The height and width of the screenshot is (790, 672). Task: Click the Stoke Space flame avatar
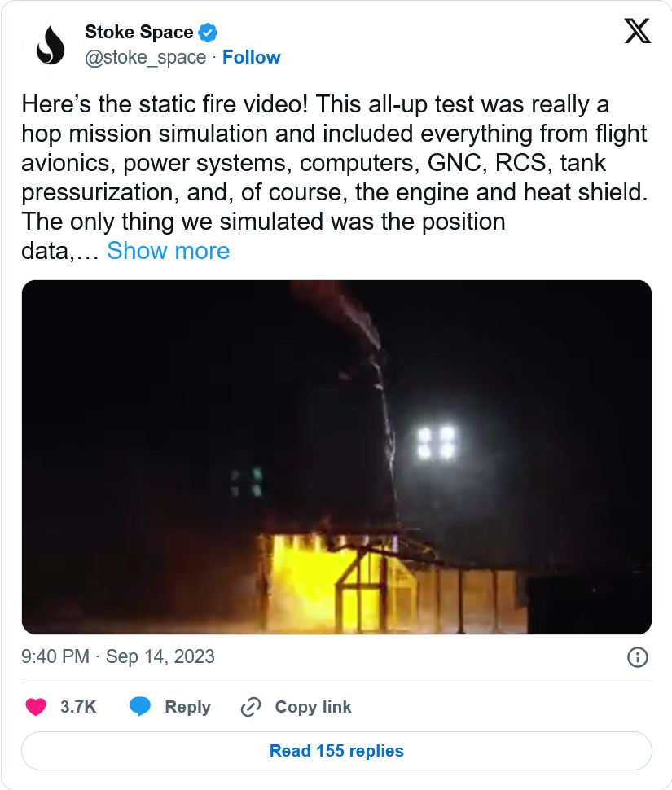click(x=50, y=45)
